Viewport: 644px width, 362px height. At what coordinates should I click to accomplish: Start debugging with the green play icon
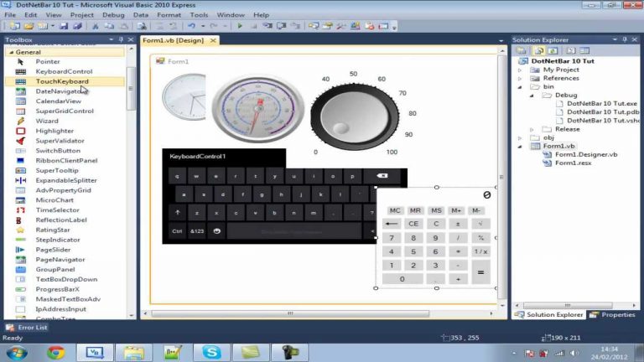click(240, 26)
